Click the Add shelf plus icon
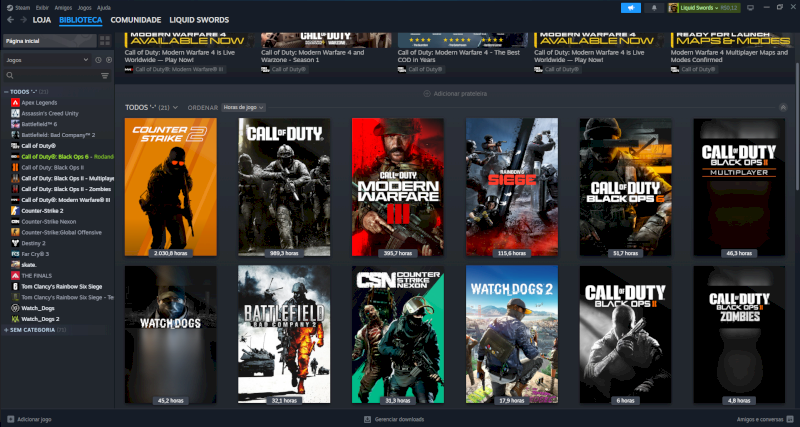800x427 pixels. (x=427, y=94)
